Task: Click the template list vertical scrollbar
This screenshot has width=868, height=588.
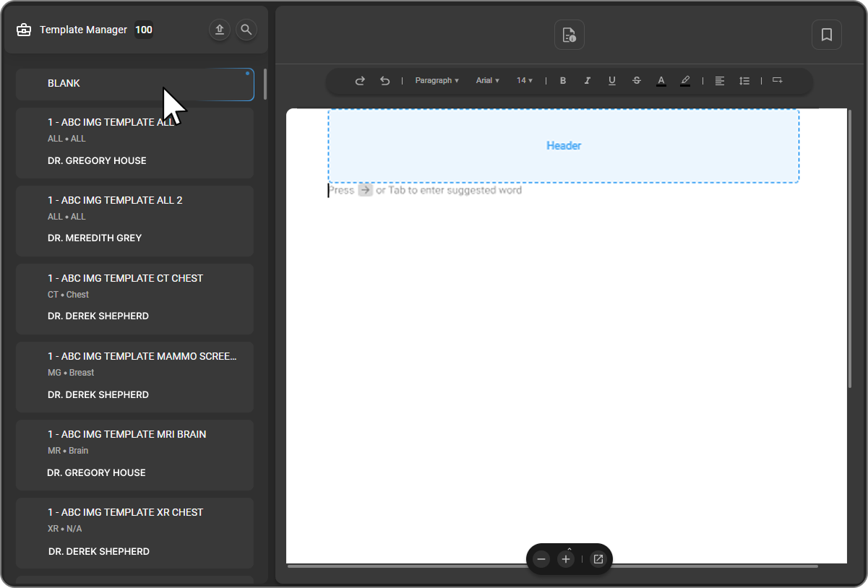Action: (265, 85)
